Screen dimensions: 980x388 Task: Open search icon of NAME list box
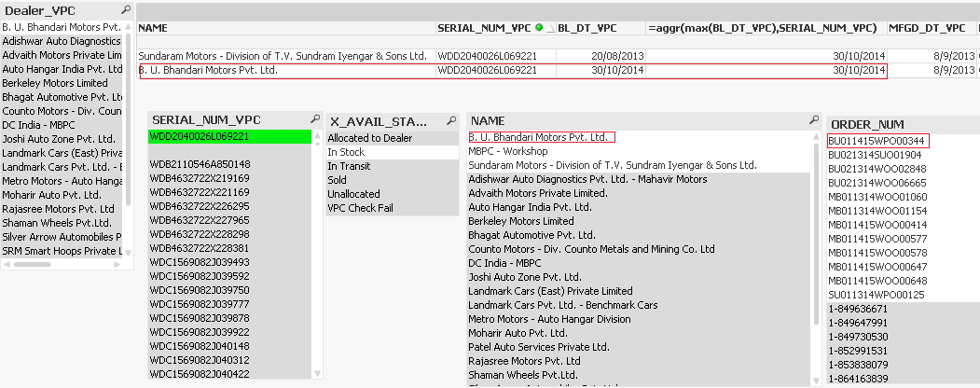tap(814, 118)
